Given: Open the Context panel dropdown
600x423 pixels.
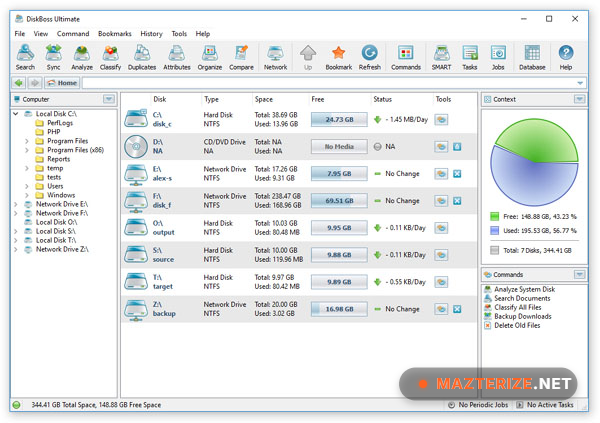Looking at the screenshot, I should (580, 99).
